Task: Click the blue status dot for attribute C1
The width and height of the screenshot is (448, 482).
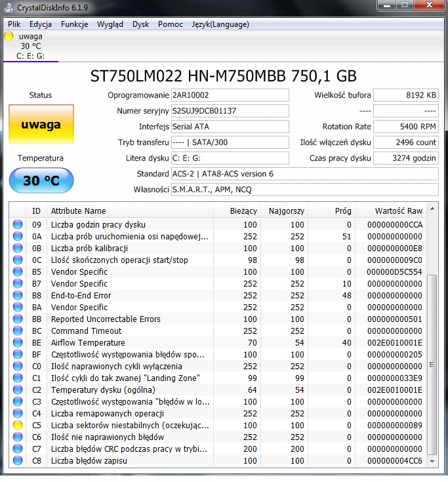Action: tap(18, 378)
